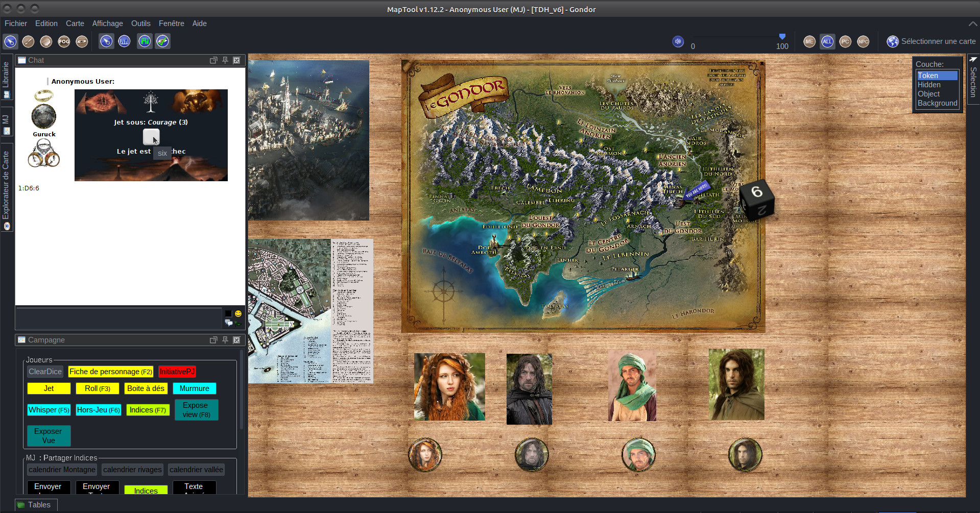Image resolution: width=980 pixels, height=513 pixels.
Task: Click the Boite à dés macro button
Action: (146, 388)
